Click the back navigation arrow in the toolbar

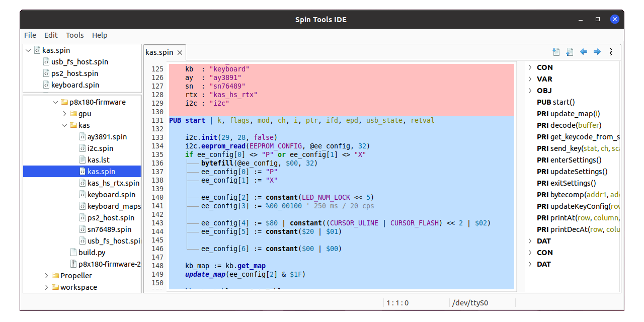[583, 51]
